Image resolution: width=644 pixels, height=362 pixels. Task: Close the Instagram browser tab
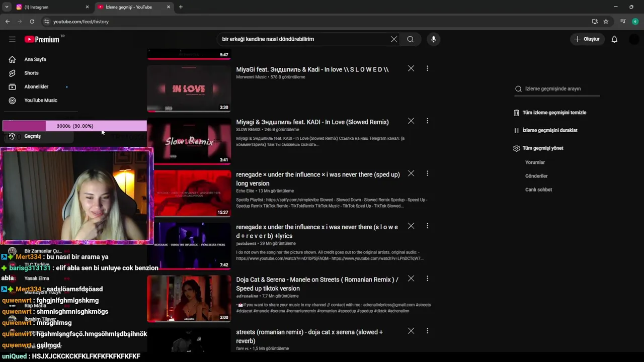[x=87, y=7]
